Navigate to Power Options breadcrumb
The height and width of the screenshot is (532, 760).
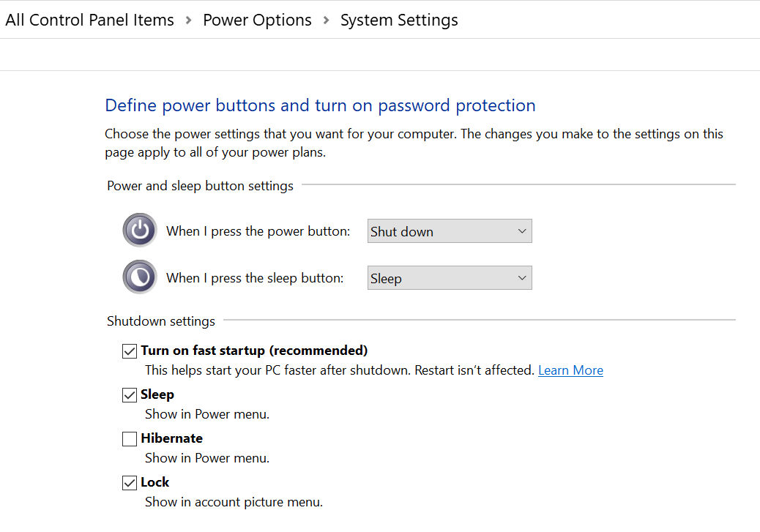[257, 20]
